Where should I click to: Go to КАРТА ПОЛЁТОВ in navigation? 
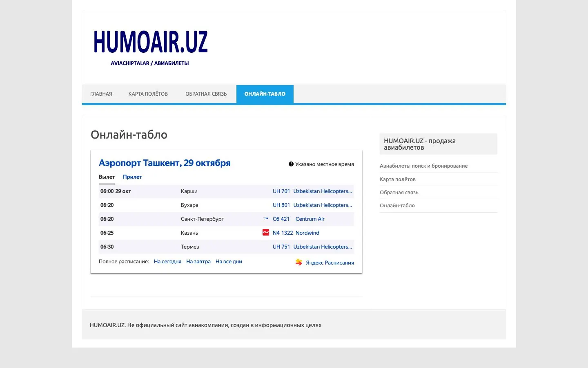pyautogui.click(x=148, y=94)
